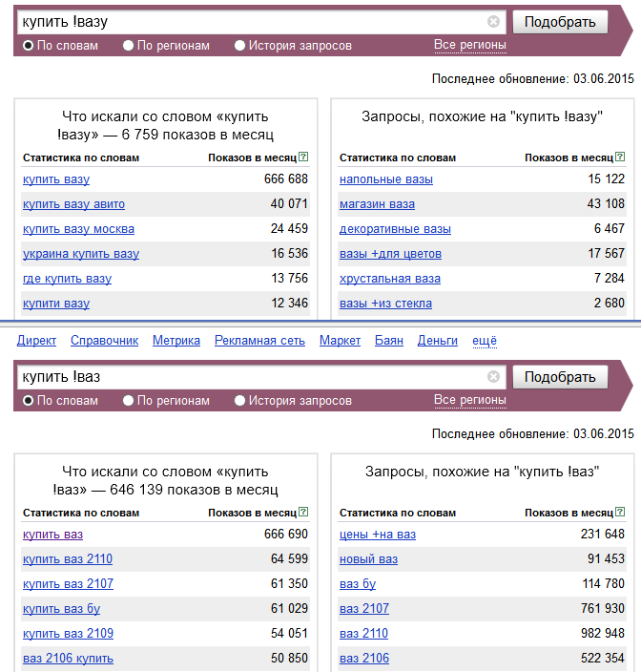Open the «купить вазу авито» link

click(73, 204)
